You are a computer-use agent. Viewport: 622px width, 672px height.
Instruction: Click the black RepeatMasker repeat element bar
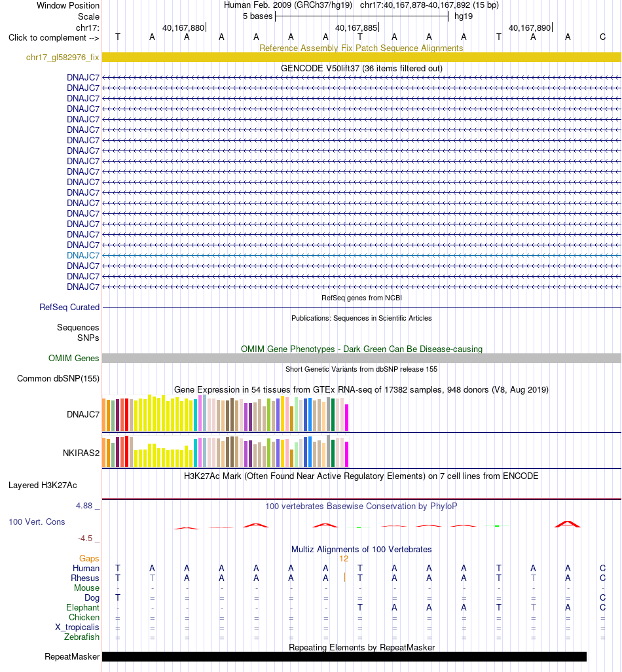(344, 656)
